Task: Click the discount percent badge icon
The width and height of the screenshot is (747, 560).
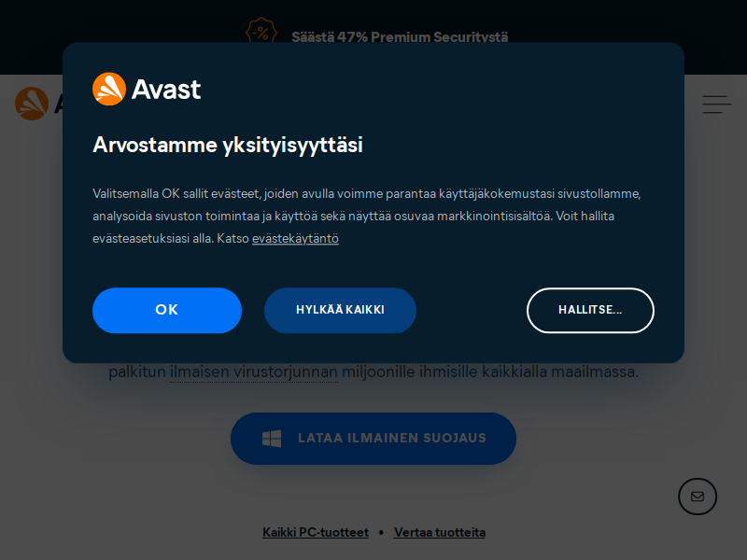Action: tap(261, 31)
